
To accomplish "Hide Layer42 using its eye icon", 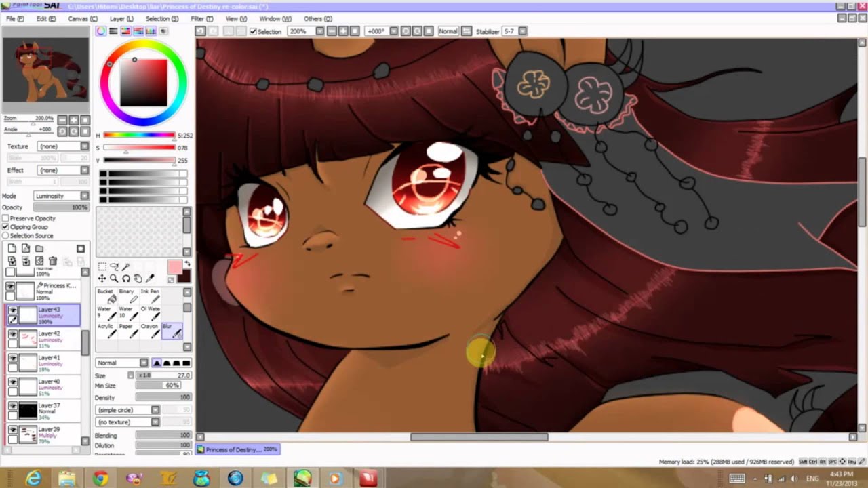I will click(12, 334).
